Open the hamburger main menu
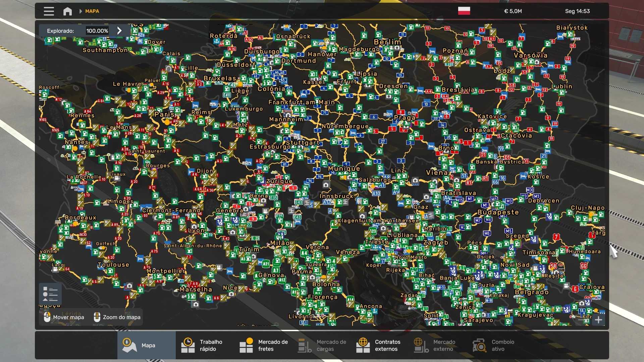This screenshot has height=362, width=644. pos(49,11)
